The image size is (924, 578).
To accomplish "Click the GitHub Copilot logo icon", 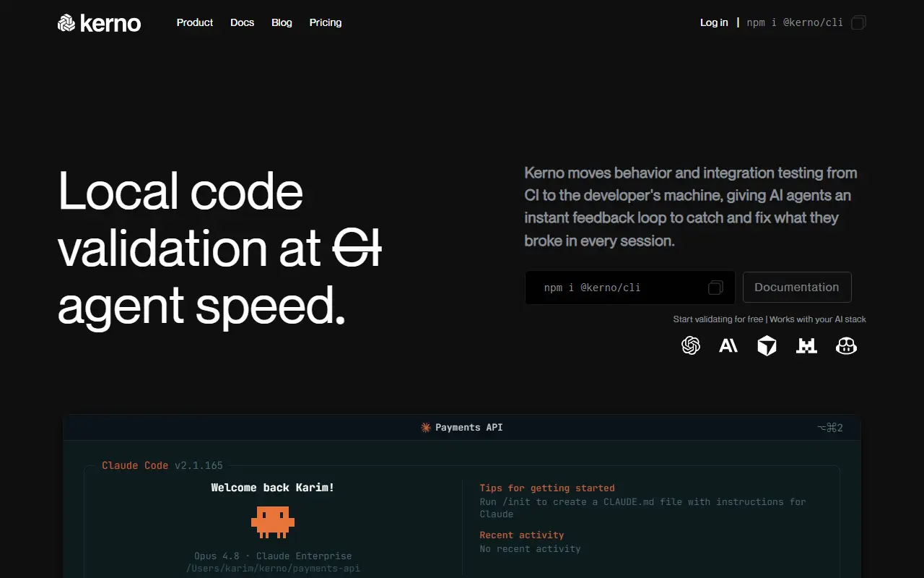I will (x=846, y=346).
